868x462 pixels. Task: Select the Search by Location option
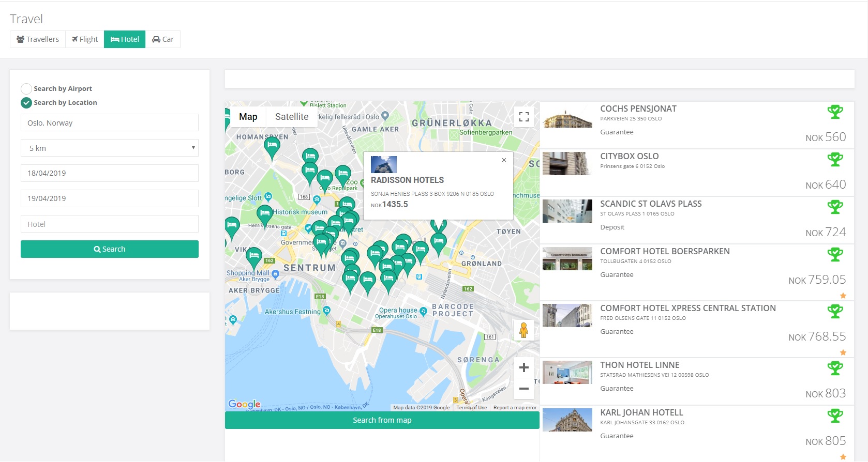[x=26, y=103]
